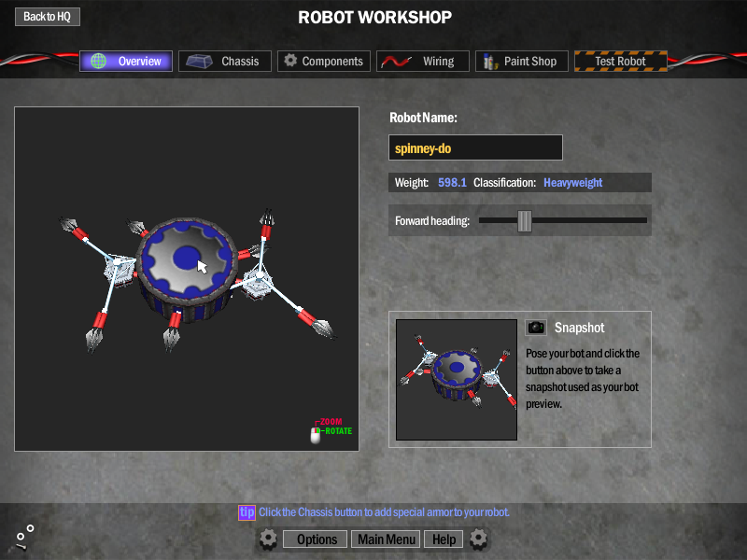Screen dimensions: 747x560
Task: Click the ROBOT WORKSHOP title
Action: [x=375, y=18]
